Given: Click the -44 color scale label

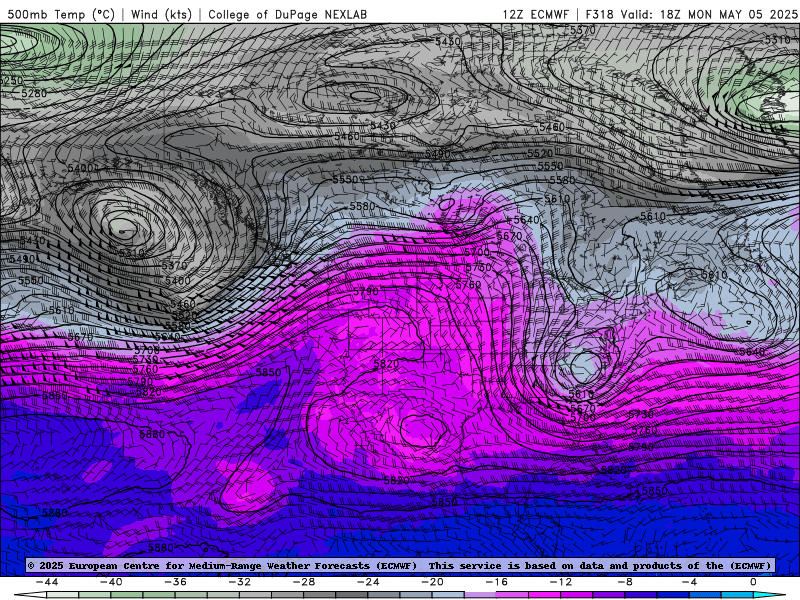Looking at the screenshot, I should click(47, 582).
